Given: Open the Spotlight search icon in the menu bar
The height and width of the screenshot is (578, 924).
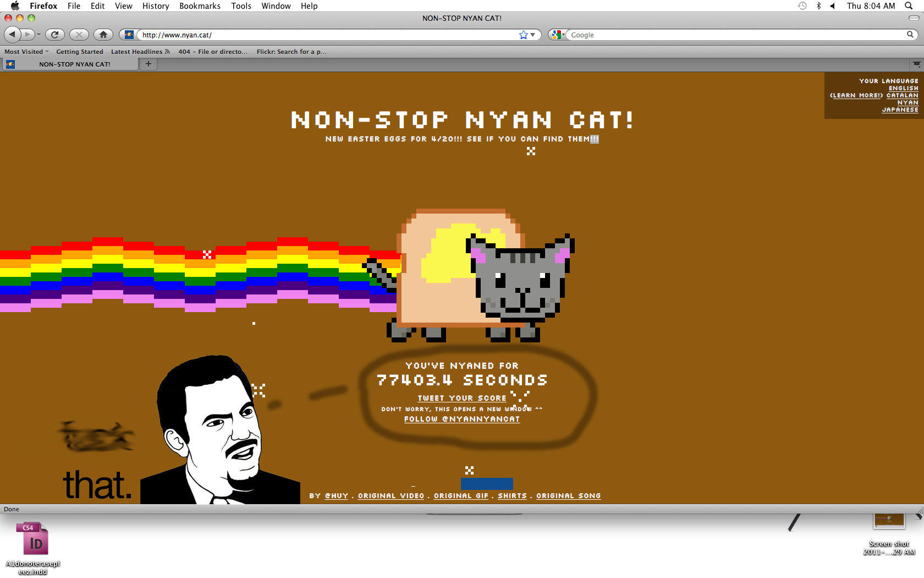Looking at the screenshot, I should pyautogui.click(x=909, y=6).
